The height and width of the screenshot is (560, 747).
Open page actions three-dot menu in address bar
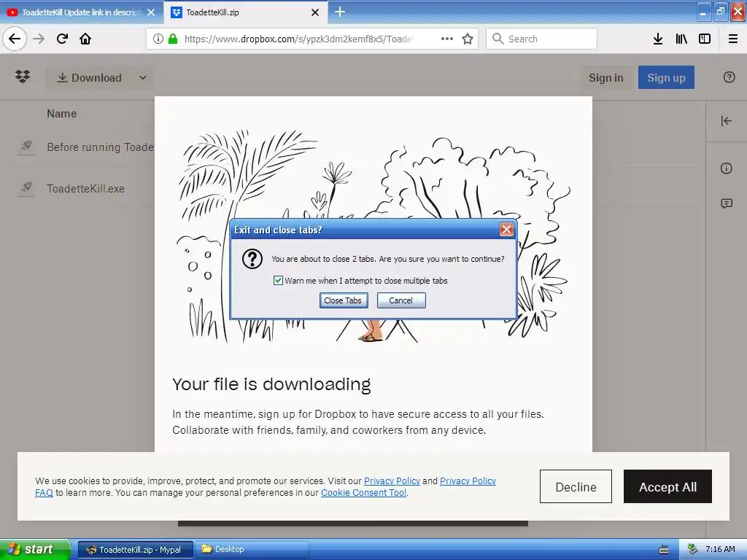(447, 39)
